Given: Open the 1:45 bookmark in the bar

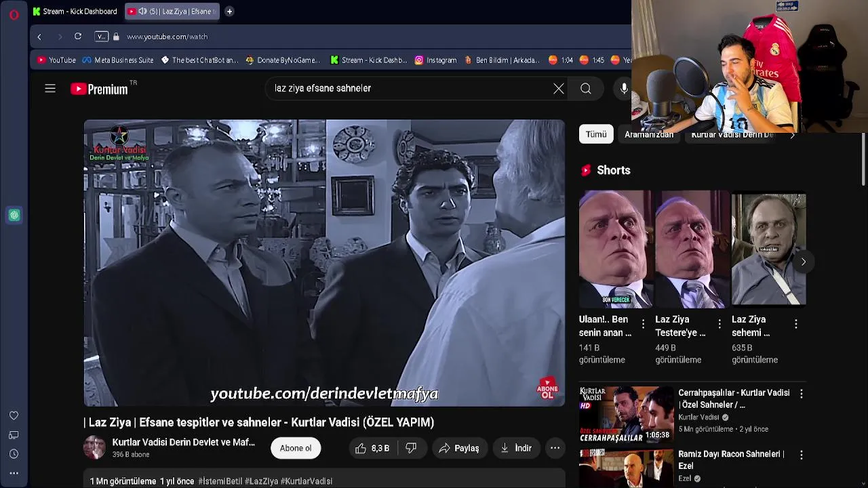Looking at the screenshot, I should coord(591,60).
